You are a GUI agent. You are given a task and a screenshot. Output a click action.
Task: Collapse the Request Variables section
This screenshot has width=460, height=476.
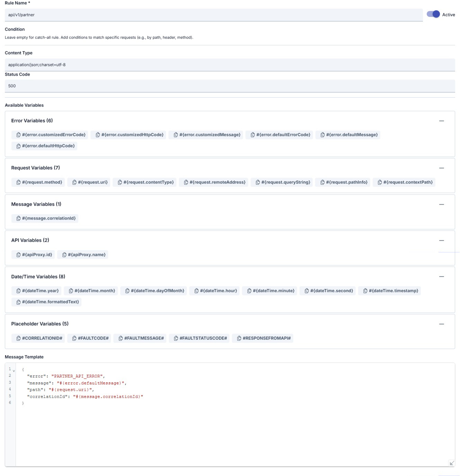tap(442, 168)
